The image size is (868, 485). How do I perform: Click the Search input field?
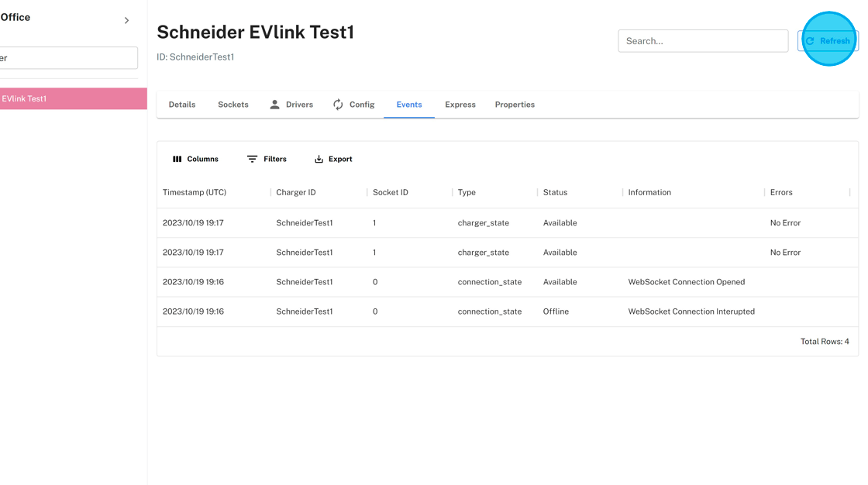(702, 41)
